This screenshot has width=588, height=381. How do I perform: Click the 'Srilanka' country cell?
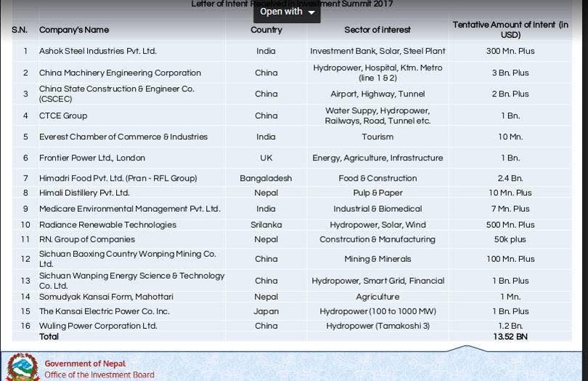[x=266, y=225]
